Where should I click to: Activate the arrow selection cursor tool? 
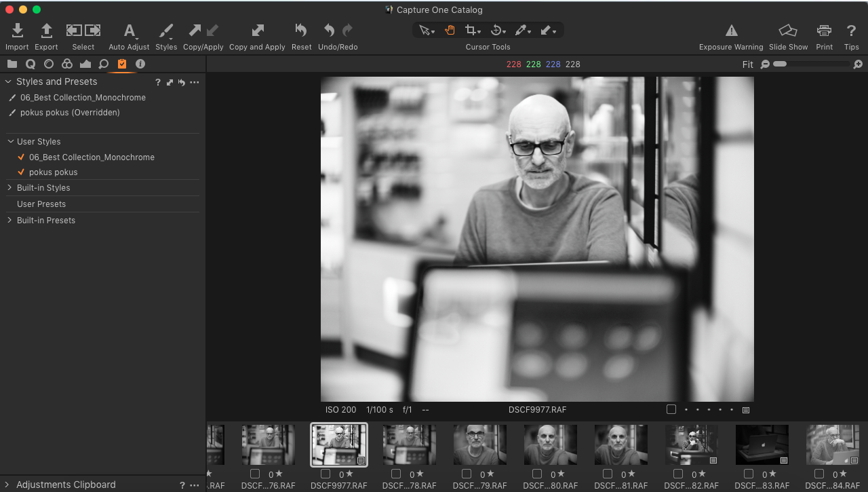[x=425, y=30]
